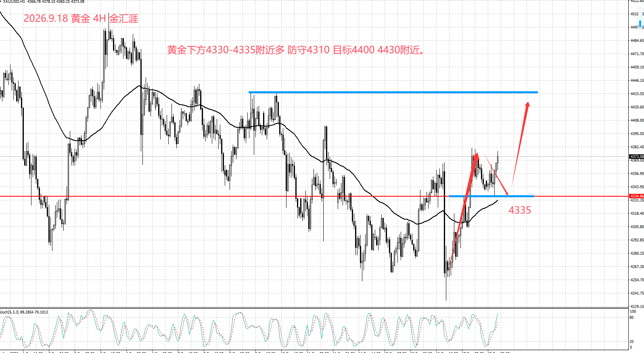This screenshot has height=353, width=644.
Task: Click the red 4334.86 price tag
Action: click(x=637, y=196)
